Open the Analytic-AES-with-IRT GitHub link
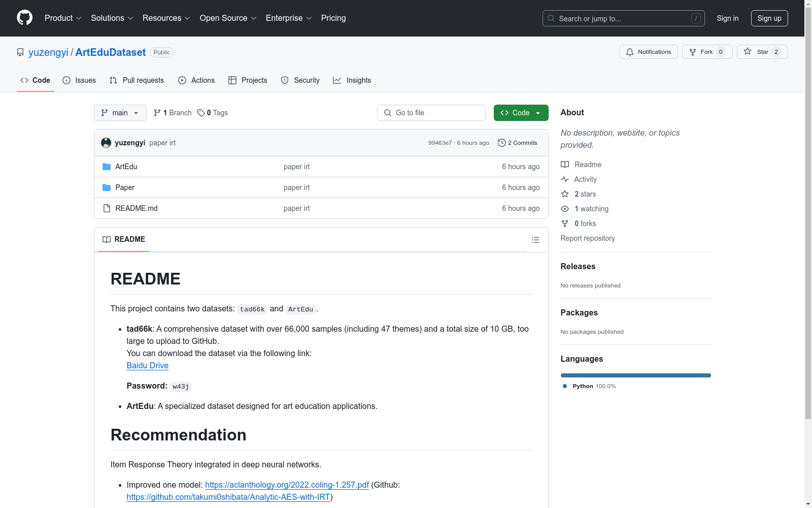The width and height of the screenshot is (812, 508). (x=228, y=497)
